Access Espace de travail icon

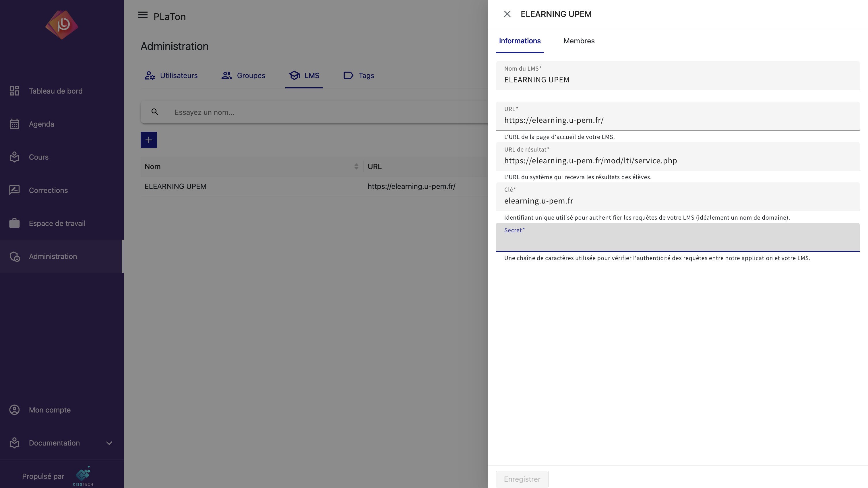(x=14, y=223)
